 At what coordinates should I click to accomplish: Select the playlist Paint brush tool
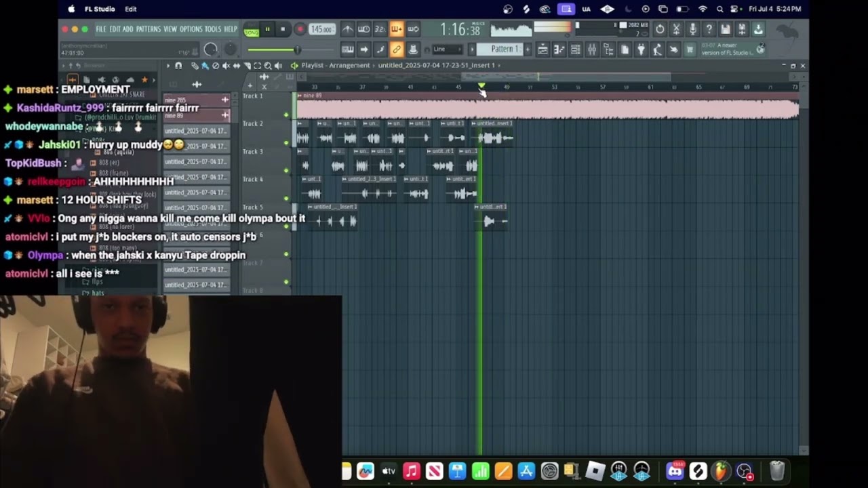click(x=205, y=66)
